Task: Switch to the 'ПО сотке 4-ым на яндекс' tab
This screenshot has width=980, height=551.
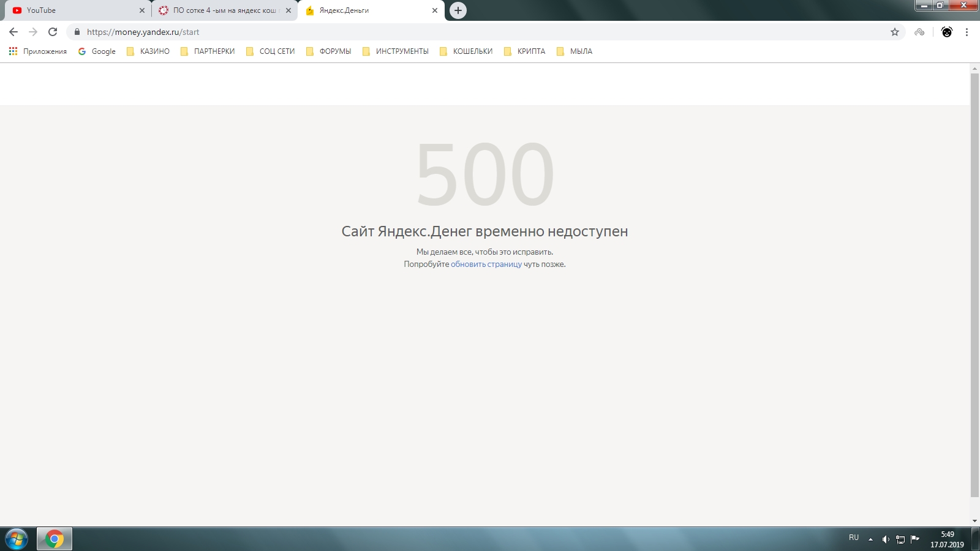Action: point(224,10)
